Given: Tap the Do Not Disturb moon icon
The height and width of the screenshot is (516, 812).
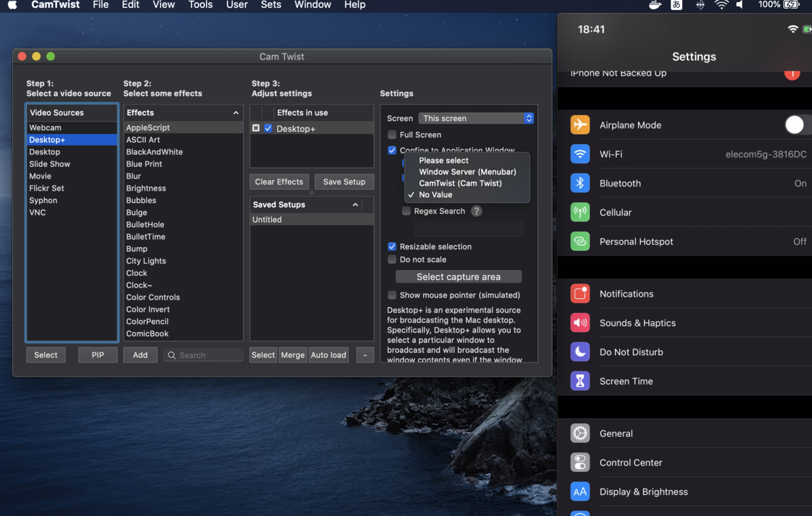Looking at the screenshot, I should click(x=580, y=352).
